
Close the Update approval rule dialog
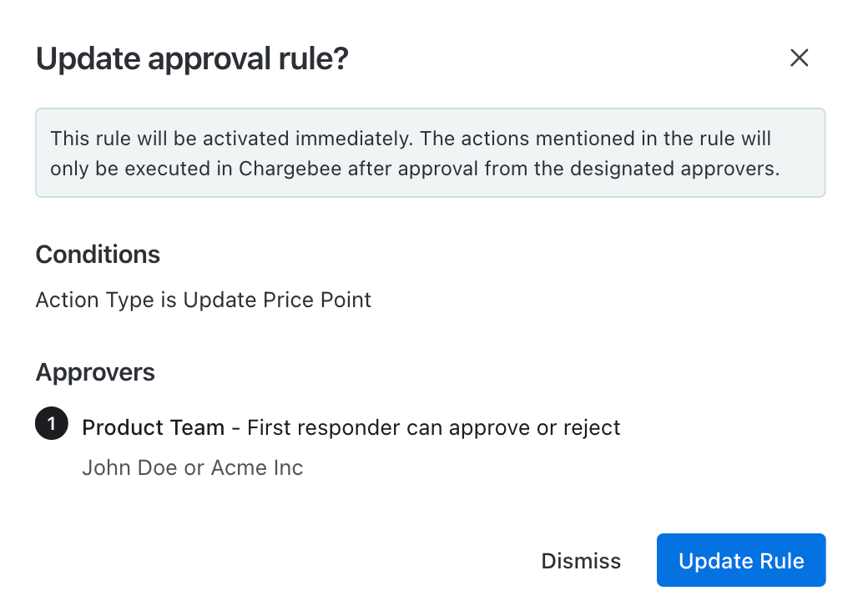pos(799,58)
